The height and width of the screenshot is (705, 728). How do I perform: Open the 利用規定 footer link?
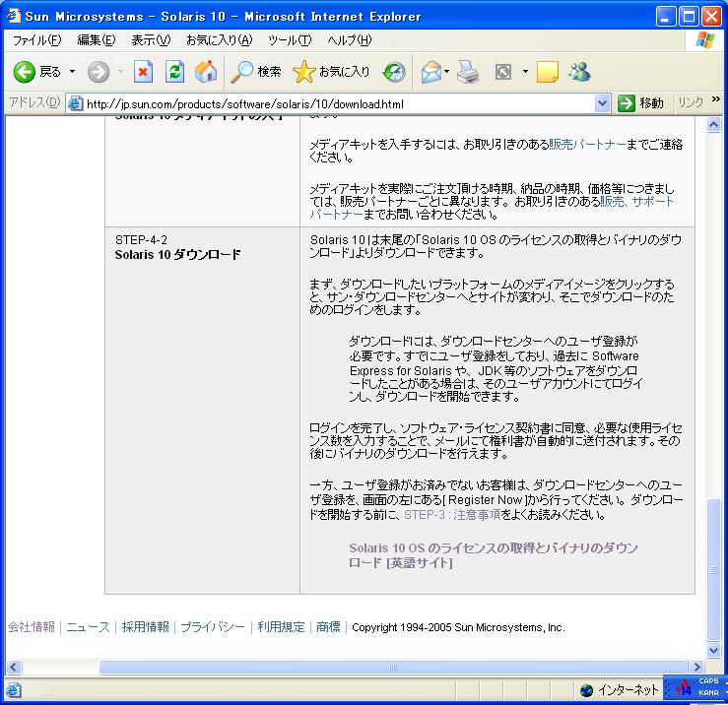(281, 627)
